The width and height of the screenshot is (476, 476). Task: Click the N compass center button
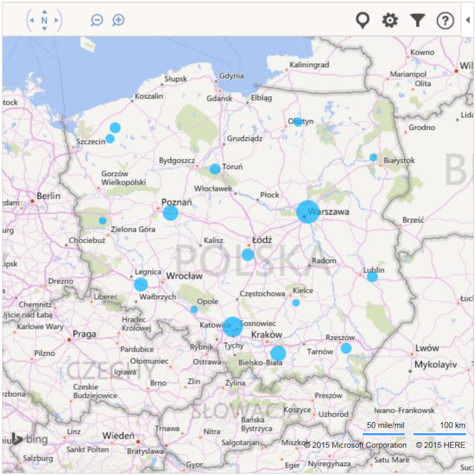[44, 20]
